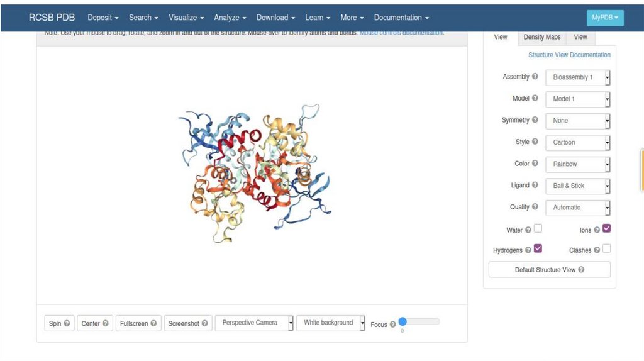This screenshot has width=644, height=361.
Task: Uncheck the Ions checkbox
Action: pos(606,228)
